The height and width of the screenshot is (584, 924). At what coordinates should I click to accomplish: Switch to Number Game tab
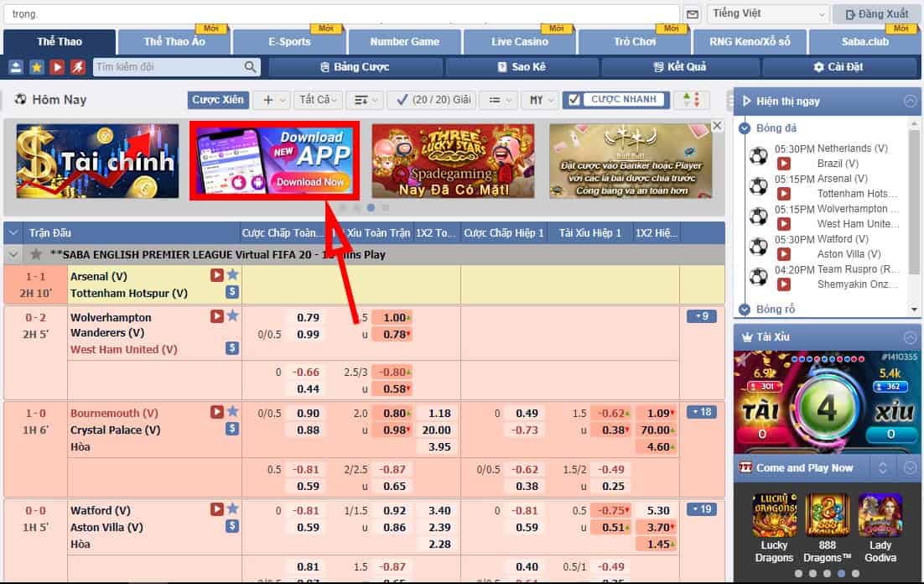pyautogui.click(x=404, y=42)
